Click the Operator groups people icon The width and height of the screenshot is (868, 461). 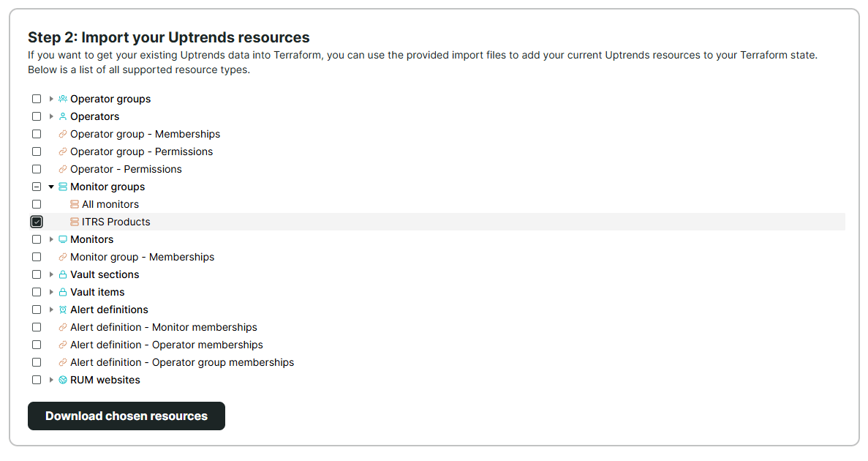(63, 98)
